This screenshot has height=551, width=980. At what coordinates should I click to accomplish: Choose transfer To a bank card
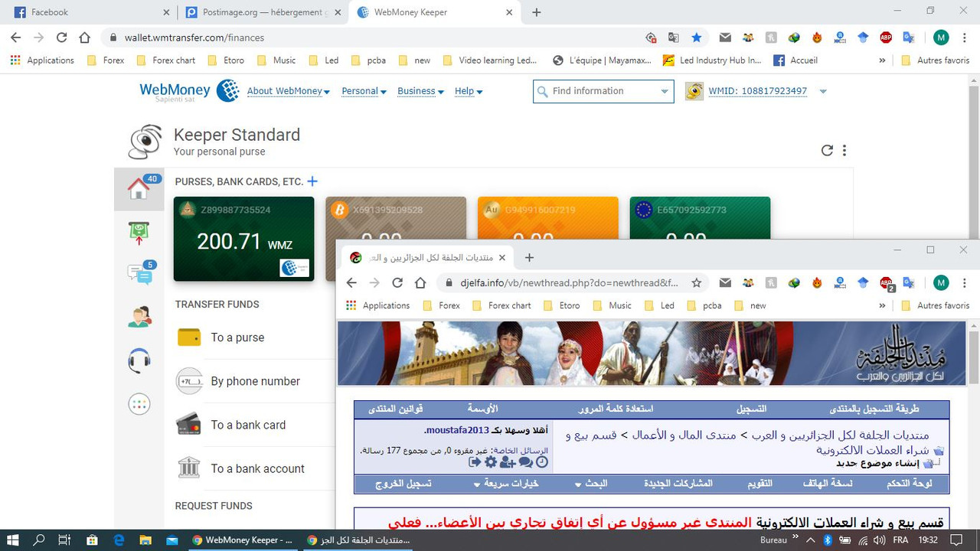pos(248,425)
